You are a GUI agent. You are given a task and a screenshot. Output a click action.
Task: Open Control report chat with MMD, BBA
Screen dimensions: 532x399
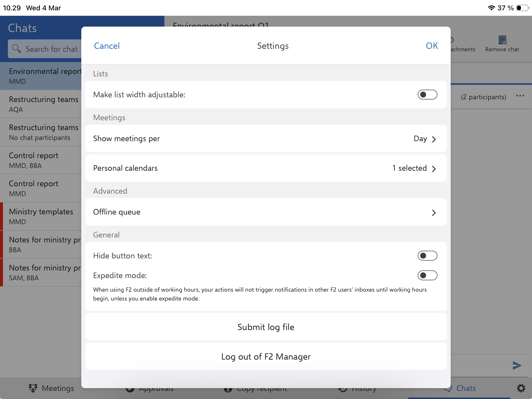[x=41, y=160]
